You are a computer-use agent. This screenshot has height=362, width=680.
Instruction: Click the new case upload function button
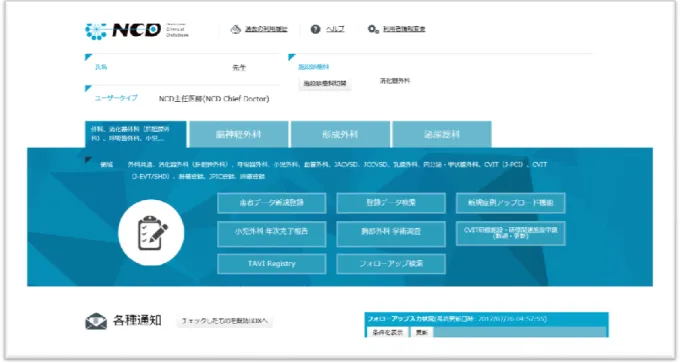510,203
